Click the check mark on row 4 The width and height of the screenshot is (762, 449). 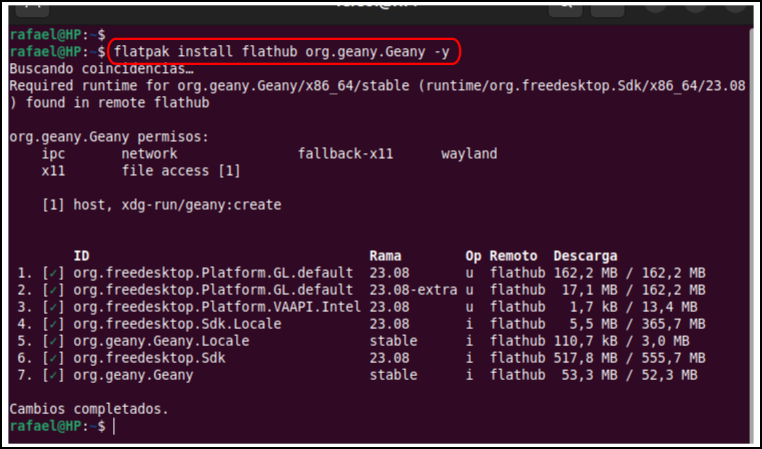click(53, 324)
